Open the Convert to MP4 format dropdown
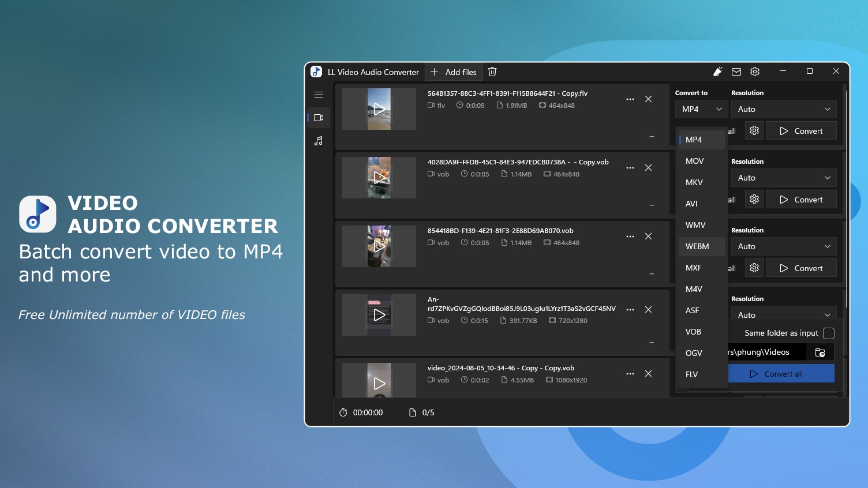This screenshot has width=868, height=488. 701,109
